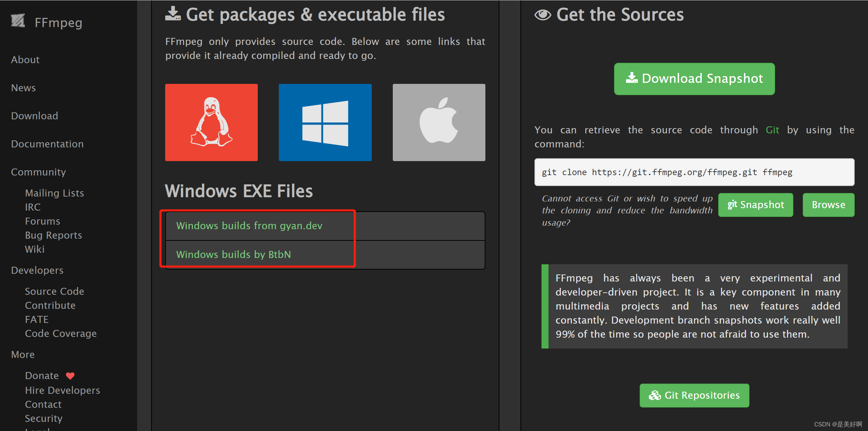Open Source Code under Developers
This screenshot has width=868, height=431.
click(x=54, y=291)
